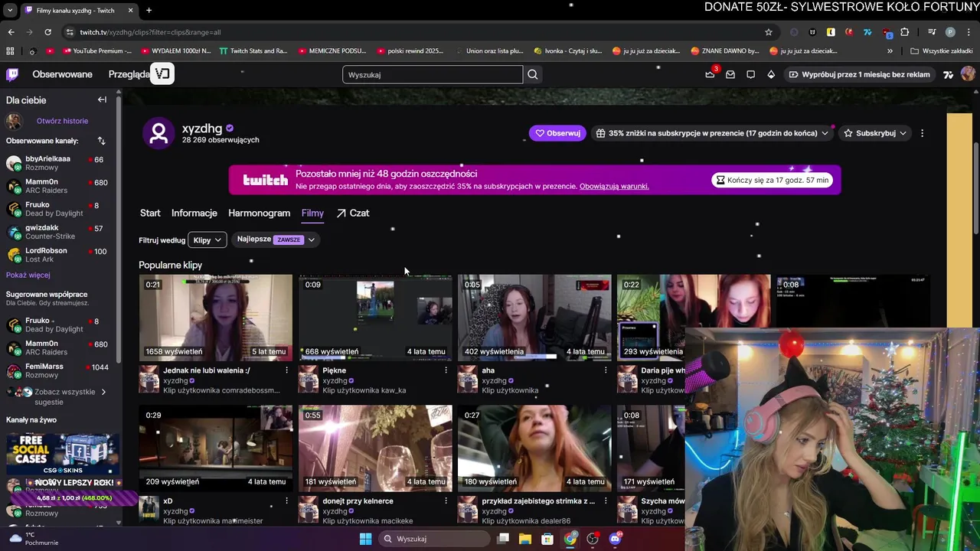The image size is (980, 551).
Task: Bookmark this page with the star icon
Action: [x=769, y=32]
